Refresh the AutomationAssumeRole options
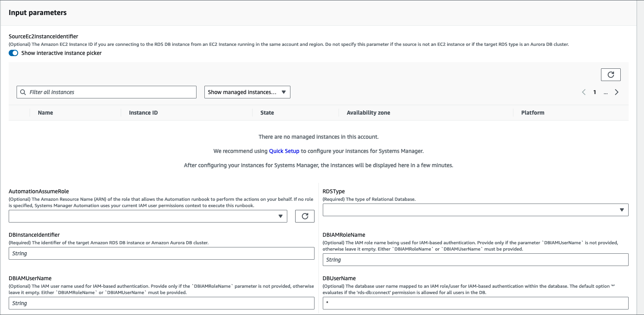The image size is (644, 315). pos(304,216)
